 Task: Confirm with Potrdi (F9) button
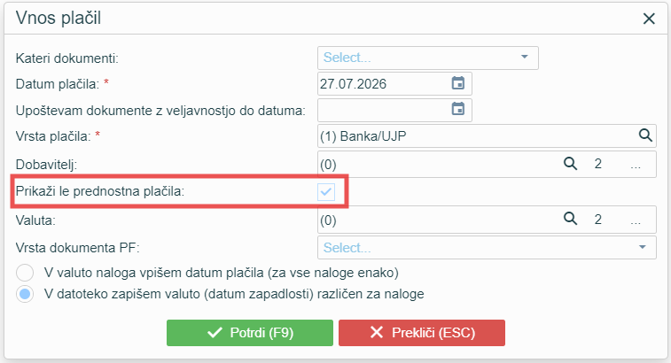click(x=250, y=333)
